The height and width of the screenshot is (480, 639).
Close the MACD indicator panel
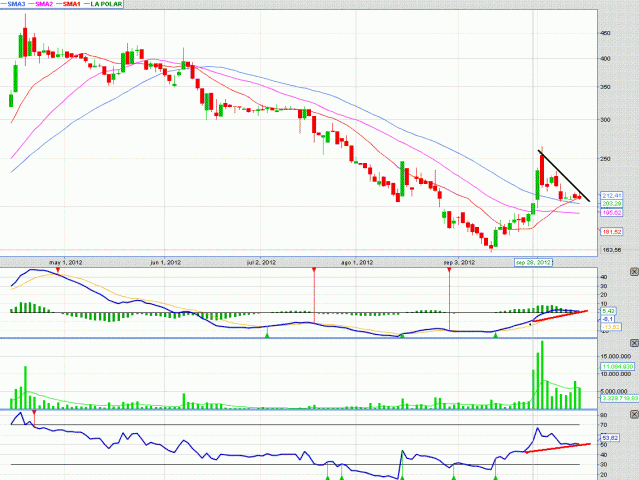pos(632,272)
